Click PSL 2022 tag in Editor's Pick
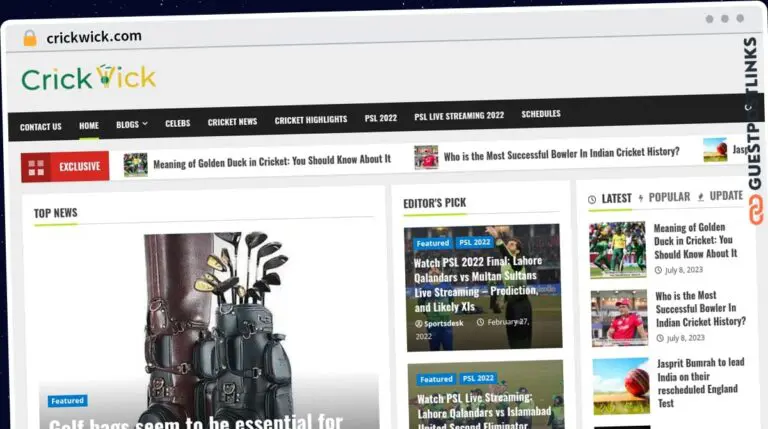Screen dimensions: 768x429 click(475, 243)
